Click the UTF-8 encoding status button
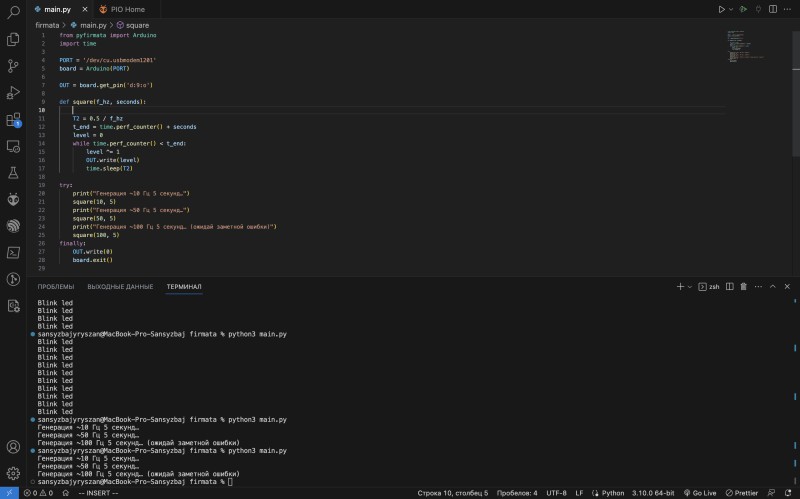This screenshot has width=800, height=499. pyautogui.click(x=557, y=493)
